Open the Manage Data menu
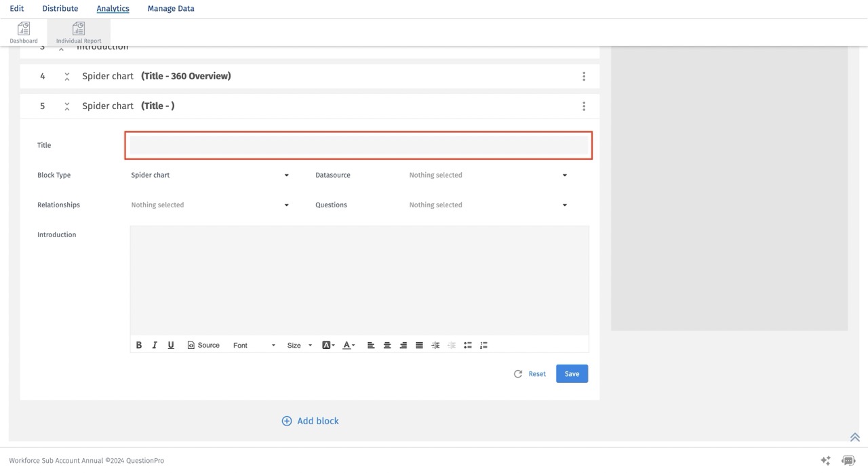This screenshot has width=868, height=473. click(x=171, y=9)
